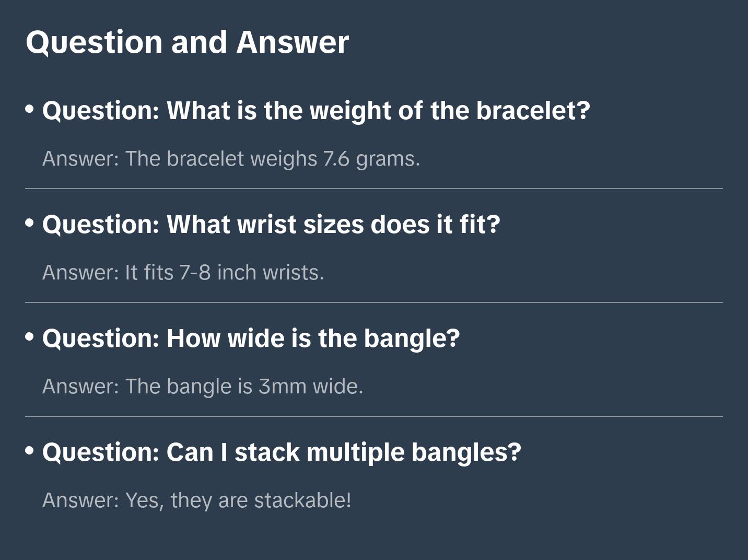Click the bullet beside the wrist sizes question
The width and height of the screenshot is (748, 560).
[x=30, y=224]
